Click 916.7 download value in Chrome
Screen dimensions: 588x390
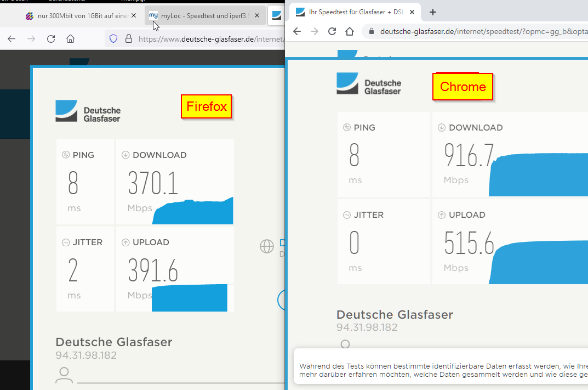(x=469, y=155)
